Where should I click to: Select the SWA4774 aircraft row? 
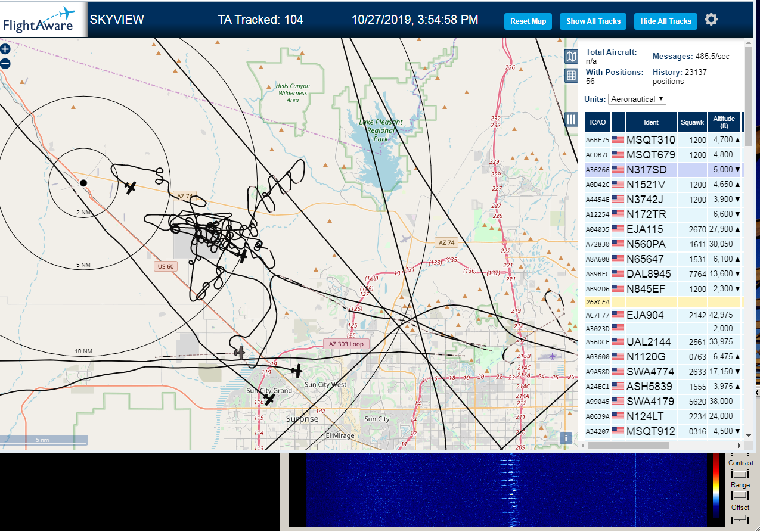663,372
